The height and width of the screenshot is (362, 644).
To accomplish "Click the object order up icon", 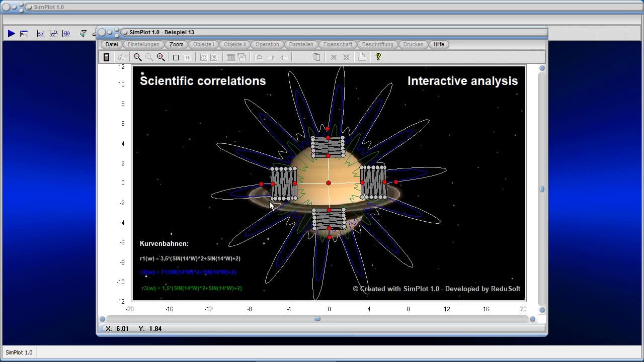I will (258, 57).
